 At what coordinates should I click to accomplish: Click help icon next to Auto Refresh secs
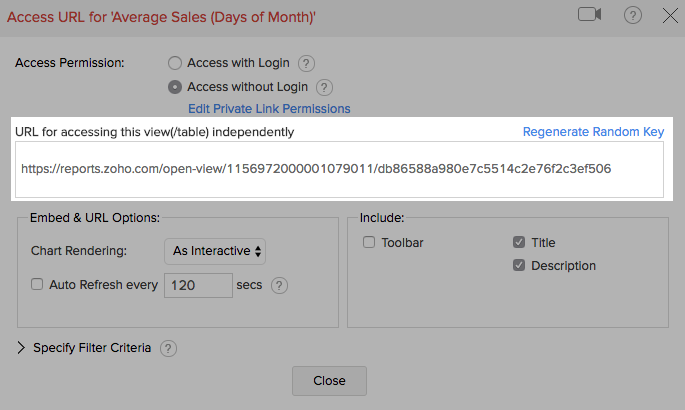point(279,285)
